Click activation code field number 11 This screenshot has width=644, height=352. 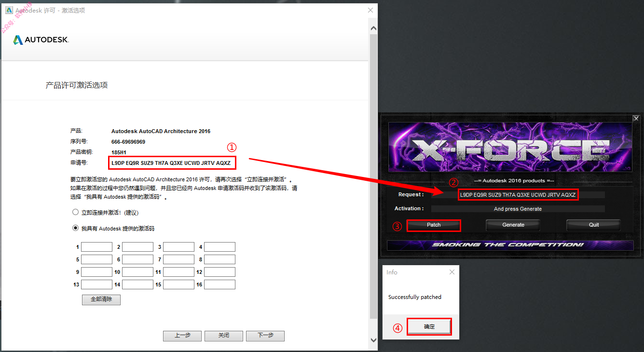pyautogui.click(x=178, y=272)
